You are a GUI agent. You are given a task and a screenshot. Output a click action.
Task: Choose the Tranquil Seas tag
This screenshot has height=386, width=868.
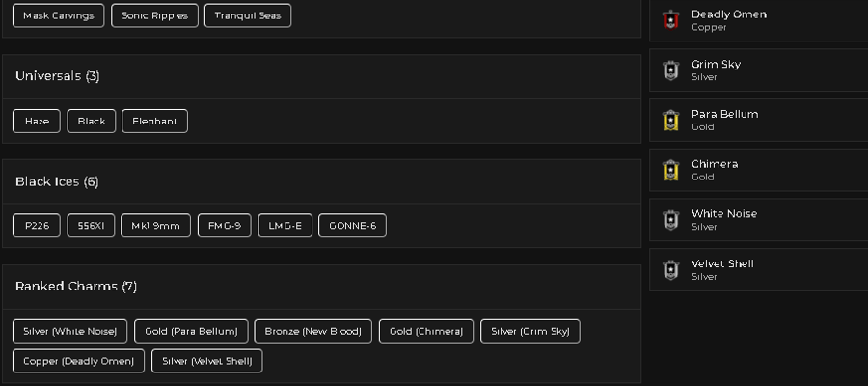pyautogui.click(x=248, y=15)
